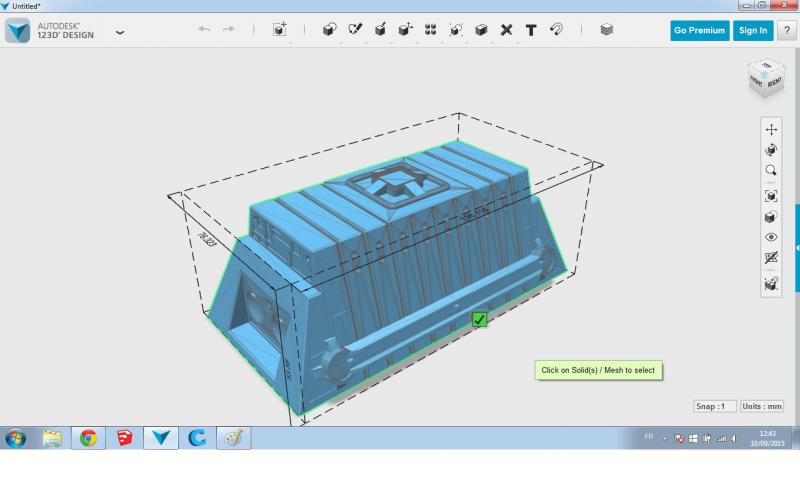Open the Snap : 1 dropdown
Image resolution: width=800 pixels, height=501 pixels.
715,407
